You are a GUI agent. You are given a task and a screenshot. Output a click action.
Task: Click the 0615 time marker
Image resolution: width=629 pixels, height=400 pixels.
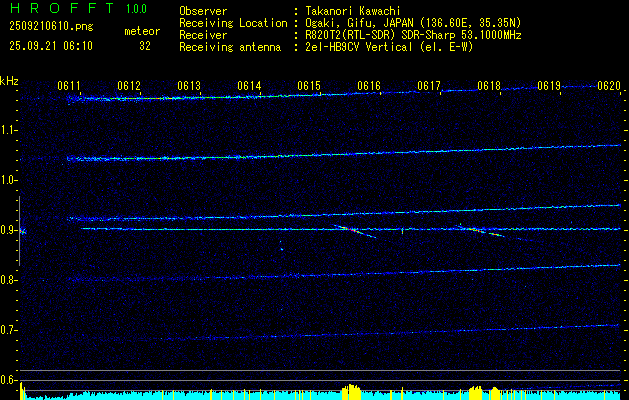click(309, 86)
